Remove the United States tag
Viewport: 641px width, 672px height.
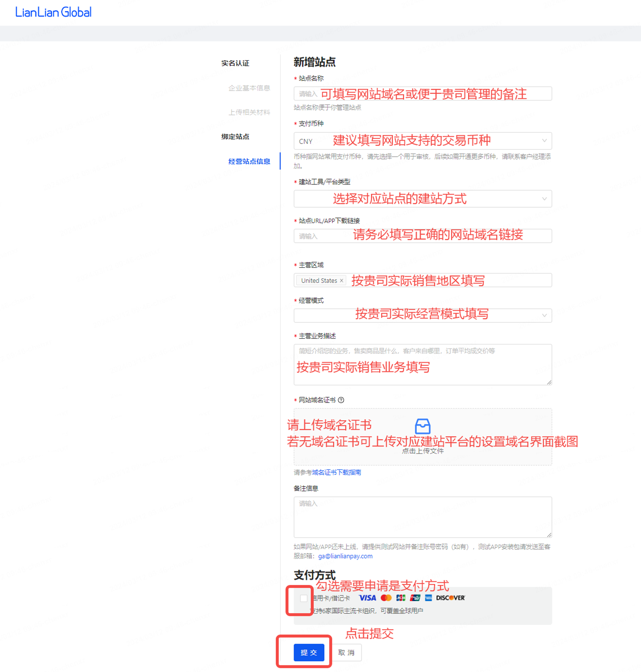point(341,280)
